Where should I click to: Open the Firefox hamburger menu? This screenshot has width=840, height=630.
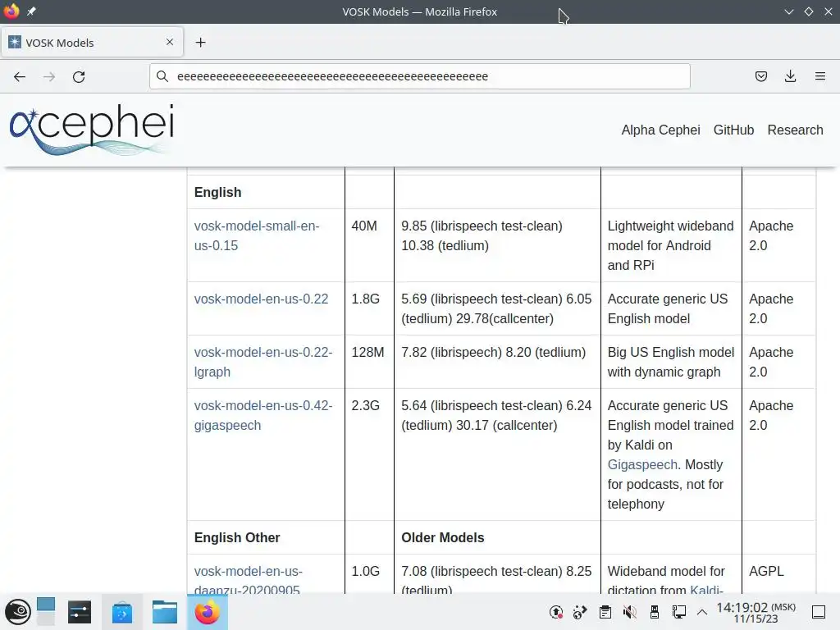click(820, 76)
